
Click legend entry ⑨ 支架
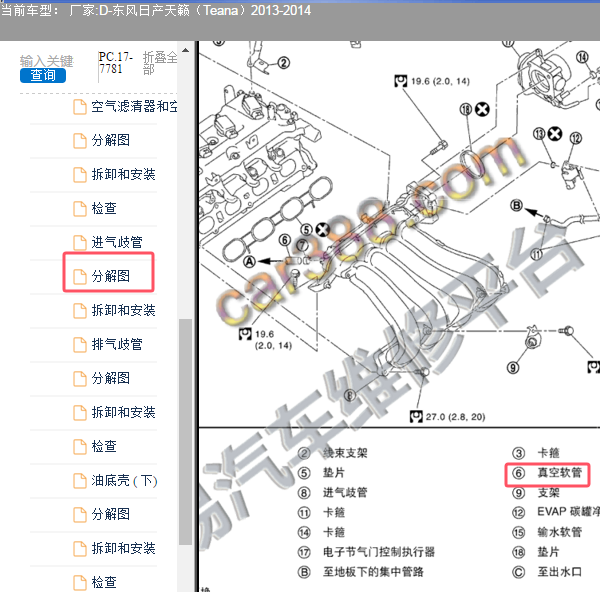(x=536, y=493)
